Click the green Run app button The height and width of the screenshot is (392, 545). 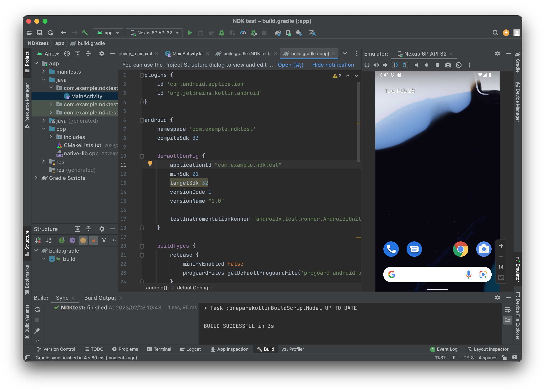click(190, 33)
